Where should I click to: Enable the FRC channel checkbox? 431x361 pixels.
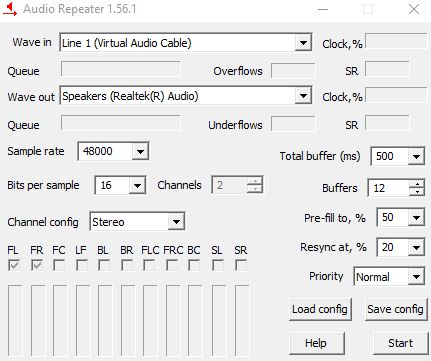(x=172, y=265)
